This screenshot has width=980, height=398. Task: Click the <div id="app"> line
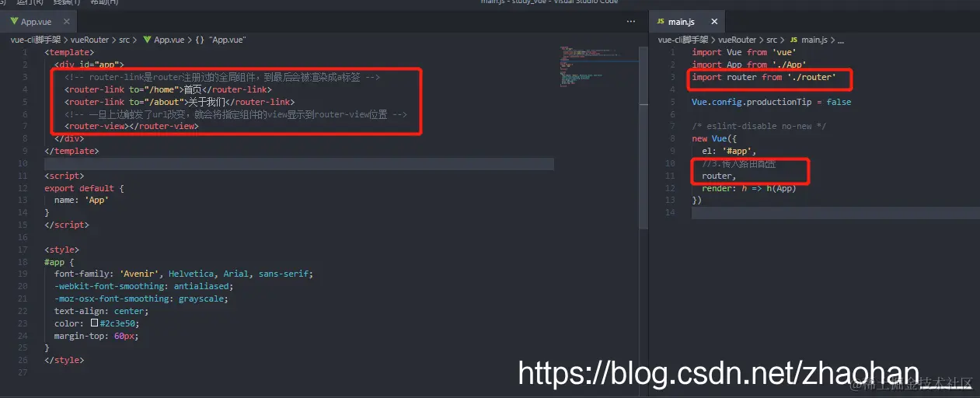(x=89, y=65)
